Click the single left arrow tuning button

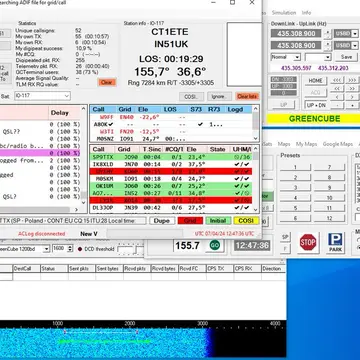pos(337,97)
